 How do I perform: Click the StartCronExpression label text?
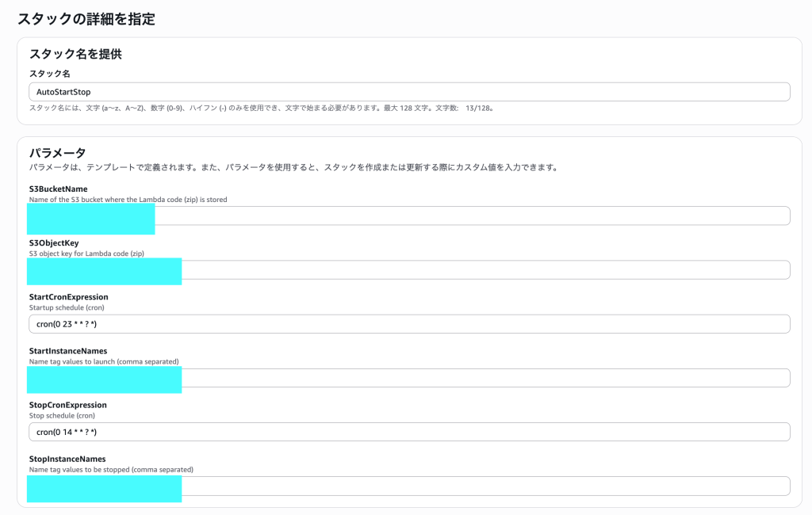[x=68, y=297]
